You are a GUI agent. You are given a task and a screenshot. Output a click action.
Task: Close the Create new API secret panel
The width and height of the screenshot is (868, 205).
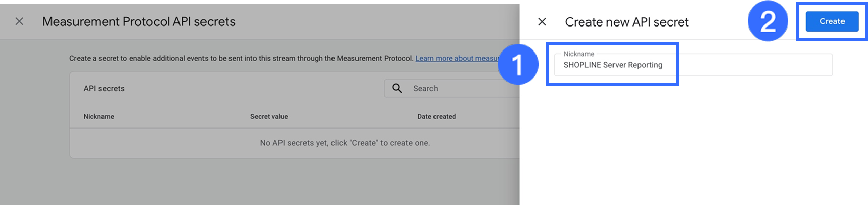click(542, 21)
